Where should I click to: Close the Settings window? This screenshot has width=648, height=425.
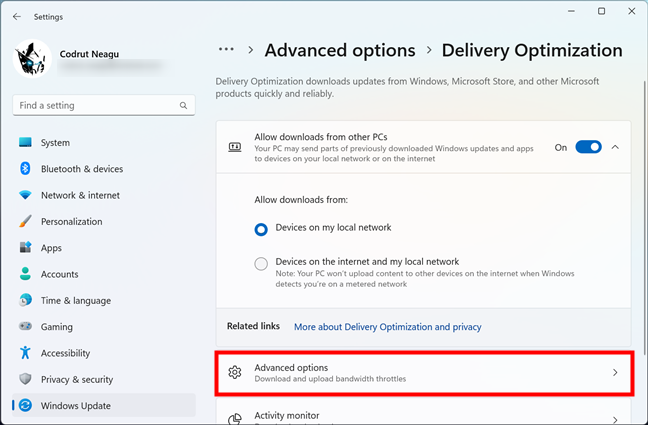631,11
